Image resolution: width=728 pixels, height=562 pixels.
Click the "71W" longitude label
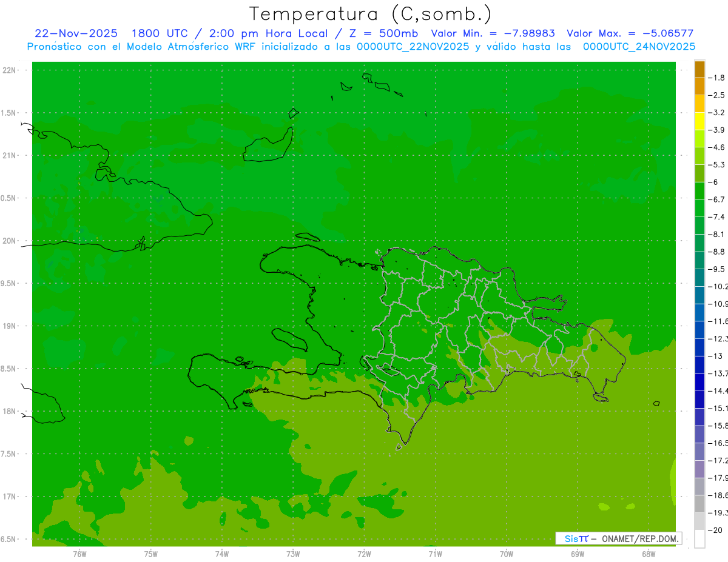(x=435, y=554)
